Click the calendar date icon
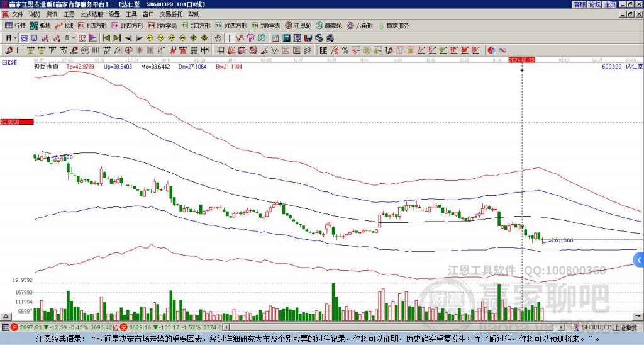This screenshot has height=345, width=644. (x=275, y=38)
